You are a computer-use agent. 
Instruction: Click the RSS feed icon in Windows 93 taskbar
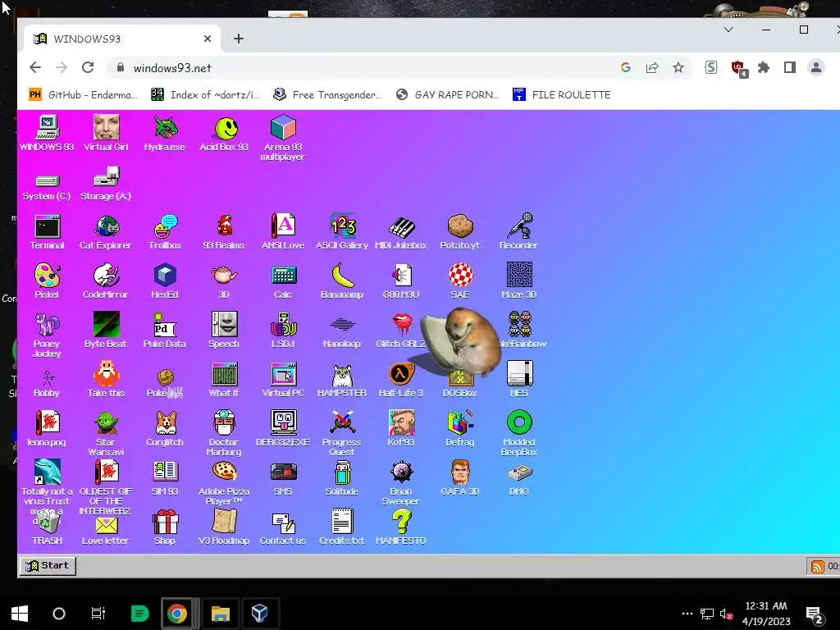click(818, 566)
